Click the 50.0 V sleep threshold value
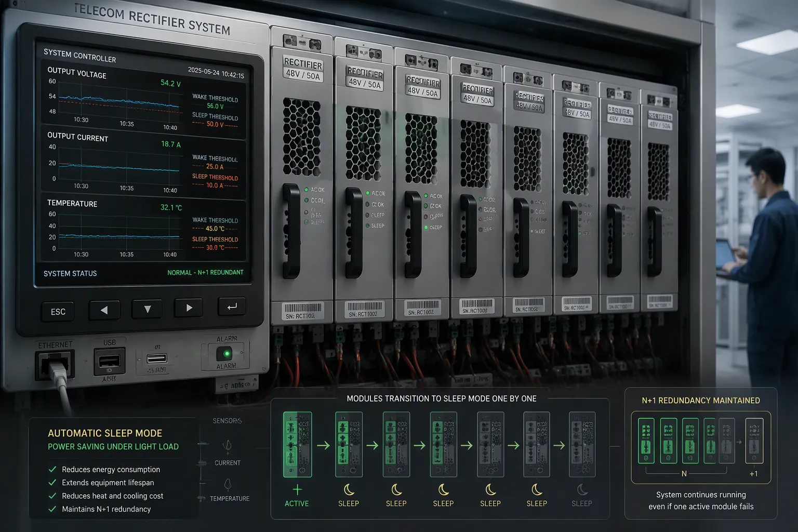This screenshot has height=532, width=798. [x=215, y=124]
